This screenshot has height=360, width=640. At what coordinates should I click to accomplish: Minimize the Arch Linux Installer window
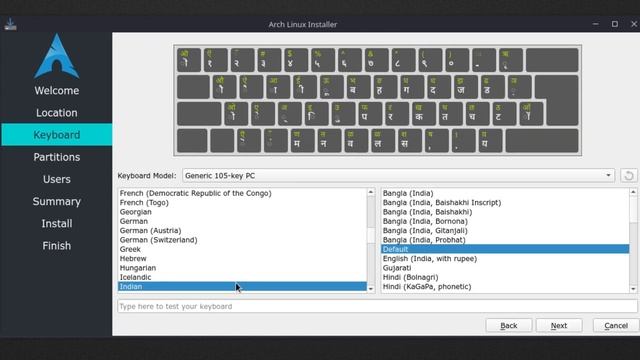(x=596, y=24)
